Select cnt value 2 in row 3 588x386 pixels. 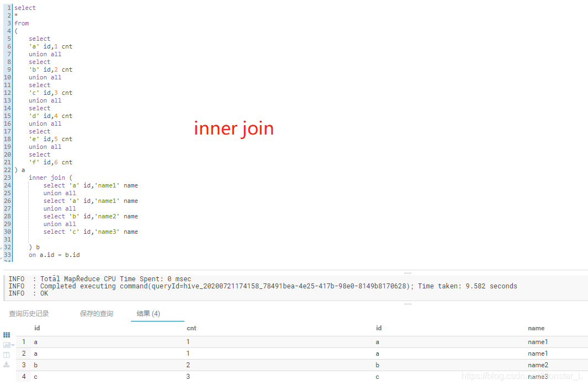pos(188,365)
